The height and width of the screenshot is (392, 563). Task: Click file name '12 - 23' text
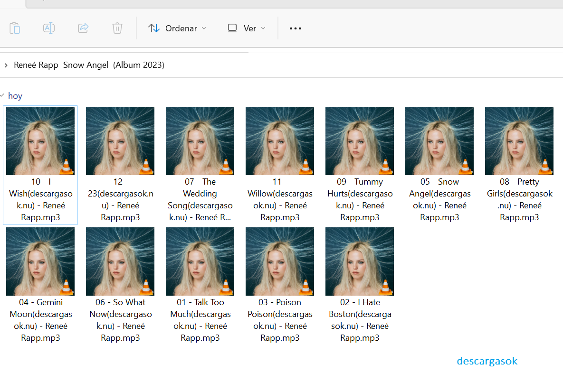pyautogui.click(x=120, y=199)
